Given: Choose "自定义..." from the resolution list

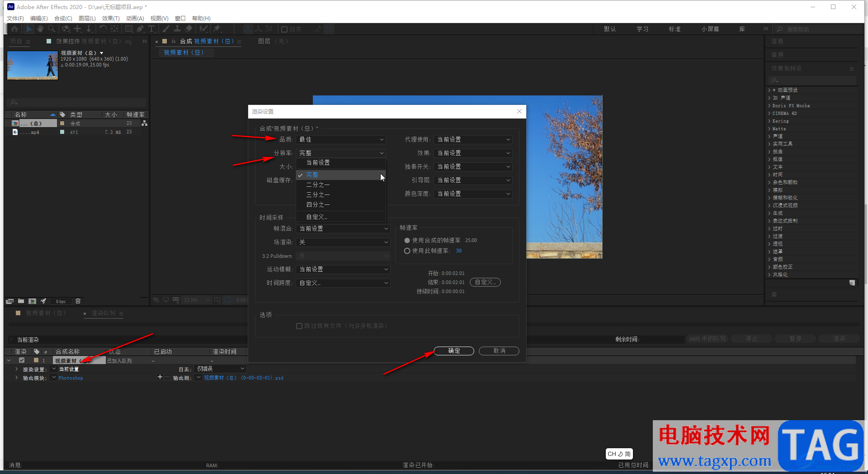Looking at the screenshot, I should tap(341, 217).
